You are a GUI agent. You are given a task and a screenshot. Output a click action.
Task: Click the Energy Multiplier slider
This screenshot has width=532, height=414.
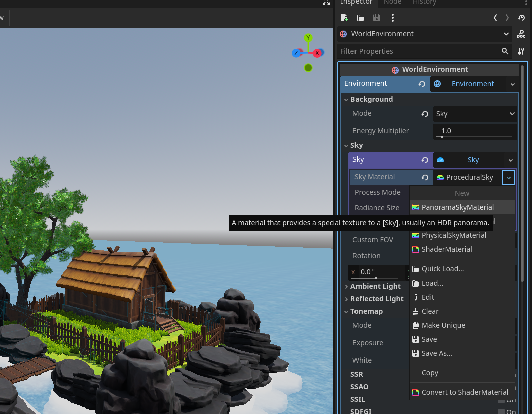coord(474,136)
